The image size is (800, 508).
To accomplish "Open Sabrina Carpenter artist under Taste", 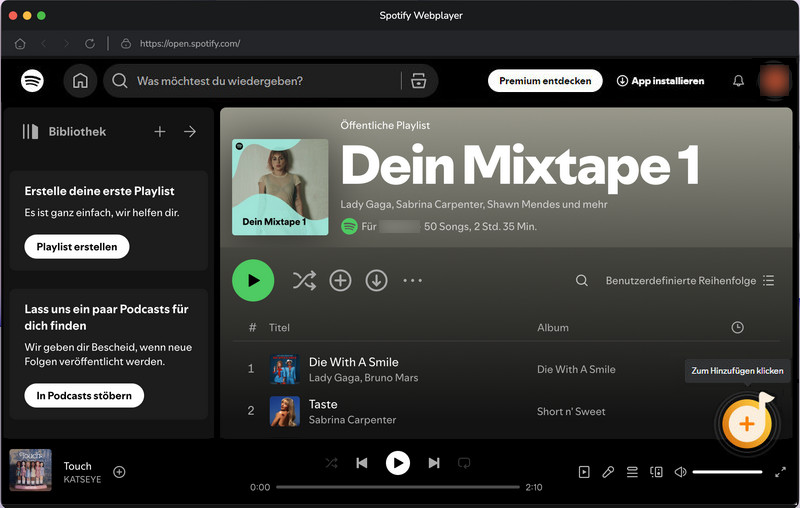I will [353, 420].
